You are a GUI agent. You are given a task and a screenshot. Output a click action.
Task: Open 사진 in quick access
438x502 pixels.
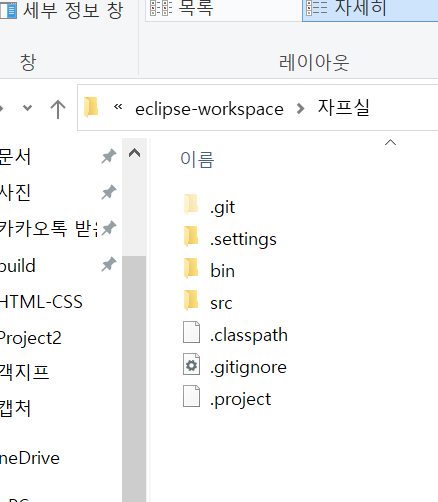pyautogui.click(x=15, y=193)
